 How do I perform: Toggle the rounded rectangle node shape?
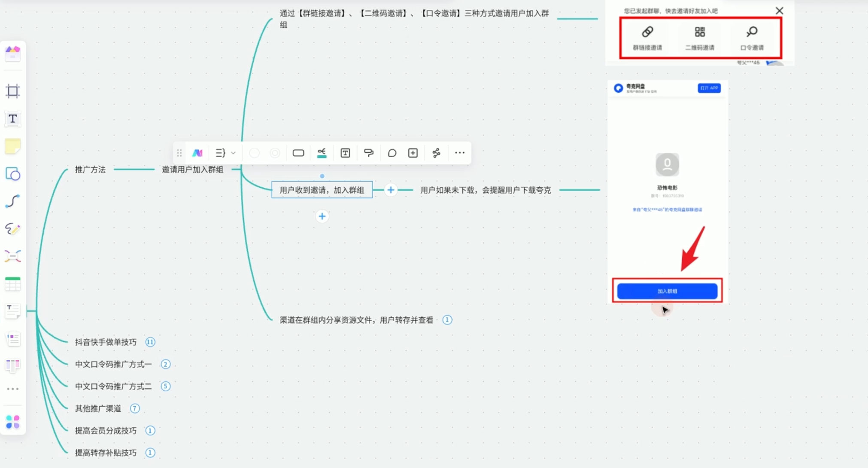pyautogui.click(x=298, y=152)
